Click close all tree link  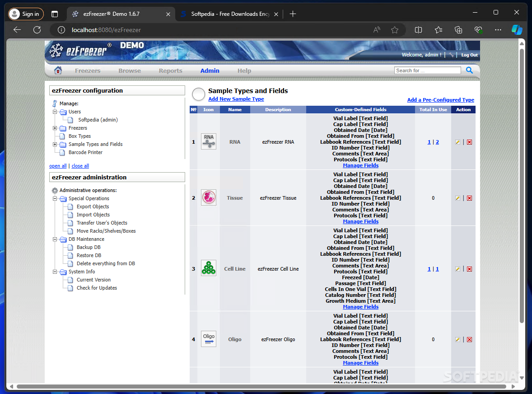(80, 166)
